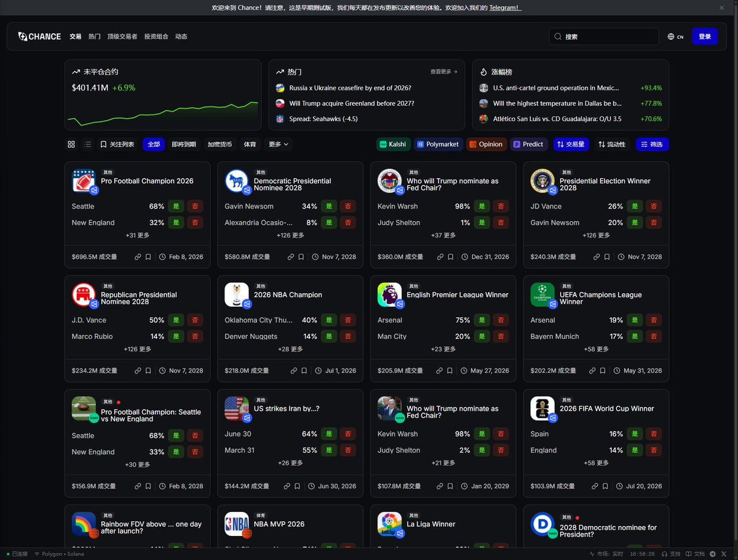Open Pro Football Champion 2026 football thumbnail
This screenshot has width=738, height=560.
pyautogui.click(x=84, y=181)
